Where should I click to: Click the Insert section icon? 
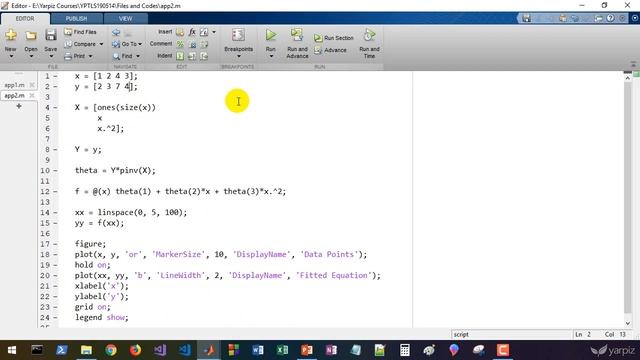tap(180, 32)
